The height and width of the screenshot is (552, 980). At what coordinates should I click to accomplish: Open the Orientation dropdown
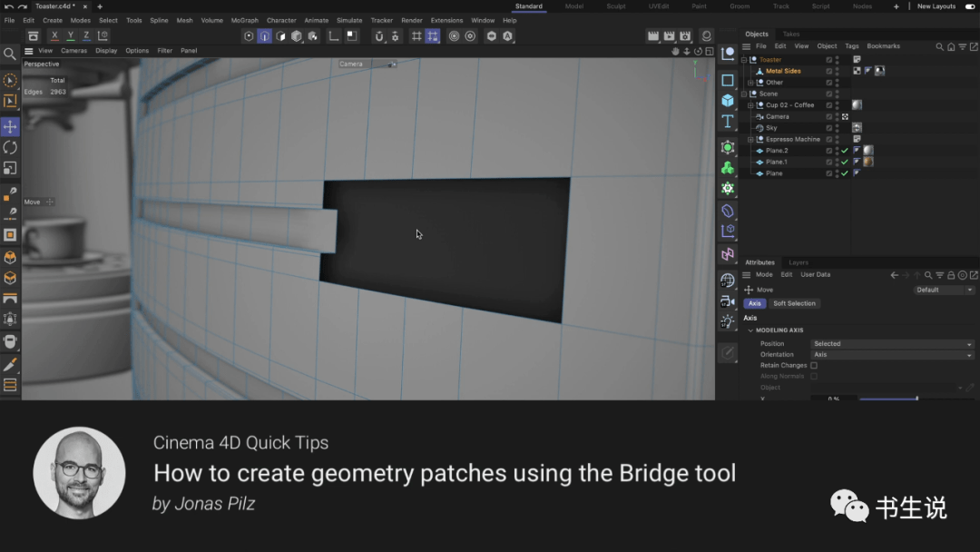point(893,355)
